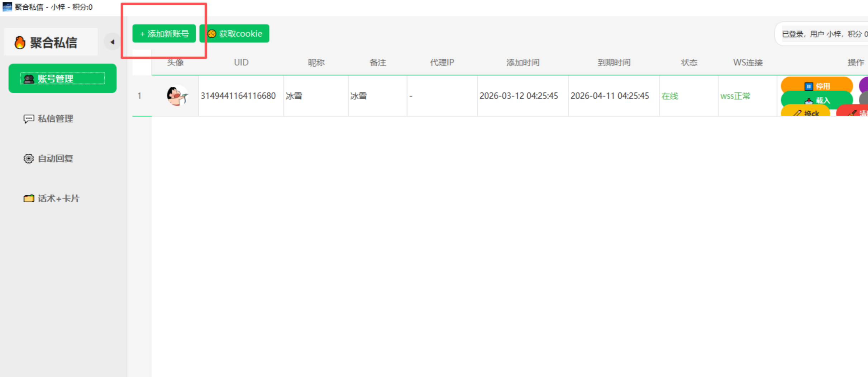Click the red broom clear button
This screenshot has width=868, height=377.
[855, 112]
